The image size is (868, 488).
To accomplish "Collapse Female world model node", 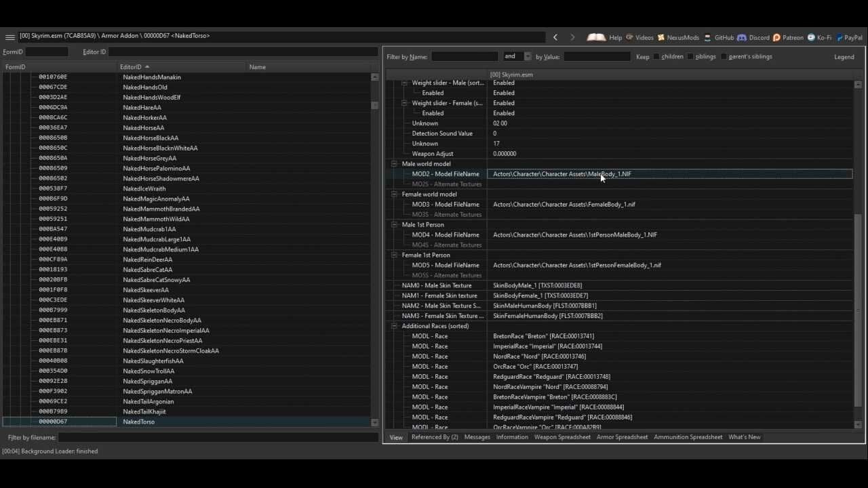I will pyautogui.click(x=394, y=195).
